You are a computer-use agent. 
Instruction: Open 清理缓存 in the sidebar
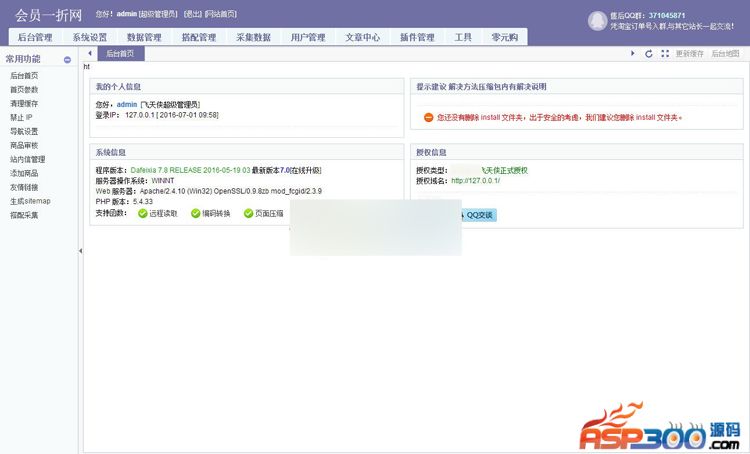24,103
